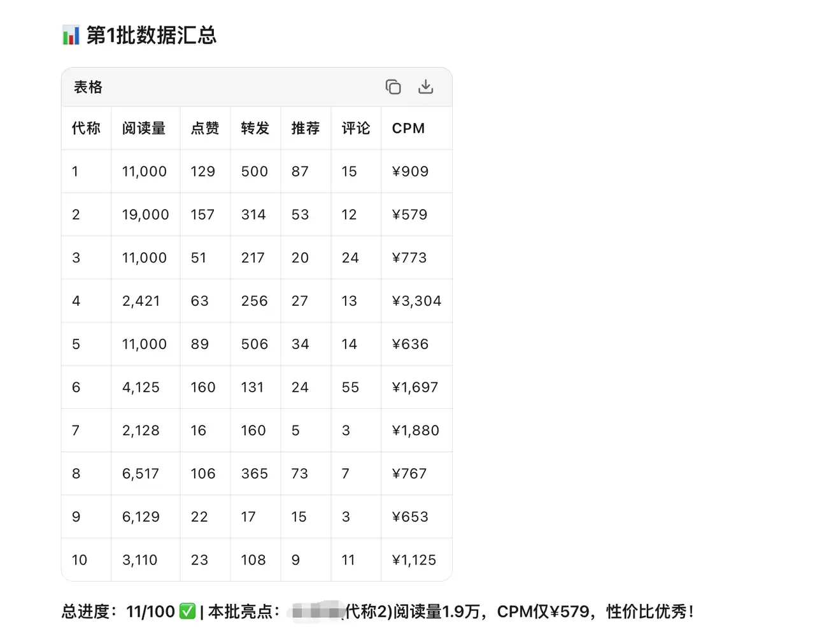Select the 推荐 column header
Image resolution: width=815 pixels, height=644 pixels.
coord(306,128)
